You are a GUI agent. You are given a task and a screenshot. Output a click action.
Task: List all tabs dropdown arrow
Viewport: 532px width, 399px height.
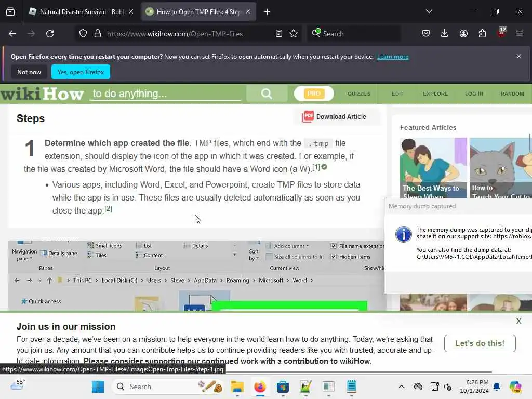tap(429, 11)
